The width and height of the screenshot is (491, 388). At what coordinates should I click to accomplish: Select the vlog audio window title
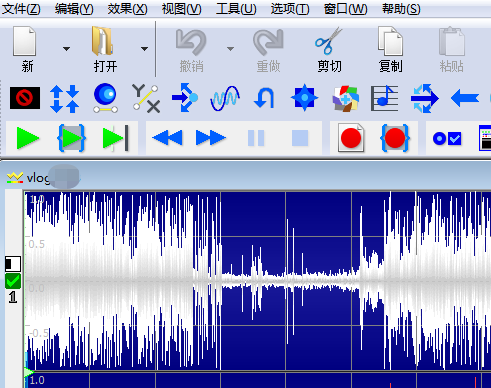(38, 178)
